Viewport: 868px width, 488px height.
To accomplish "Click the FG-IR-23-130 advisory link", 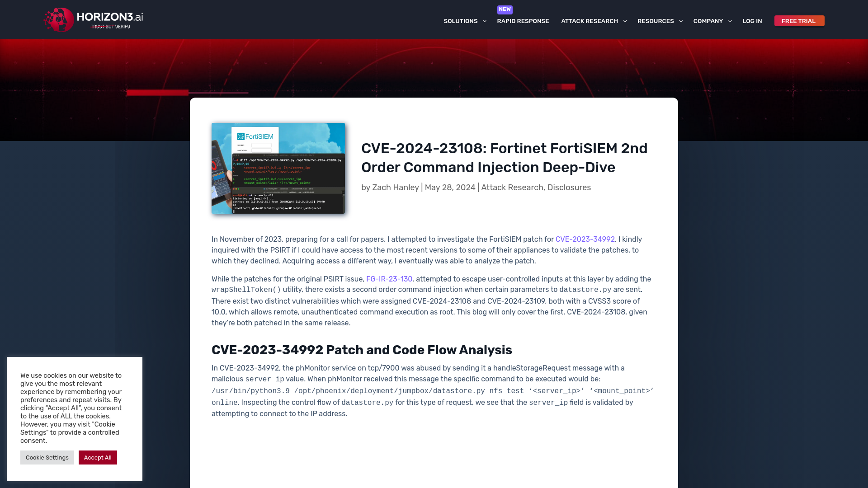I will click(389, 279).
